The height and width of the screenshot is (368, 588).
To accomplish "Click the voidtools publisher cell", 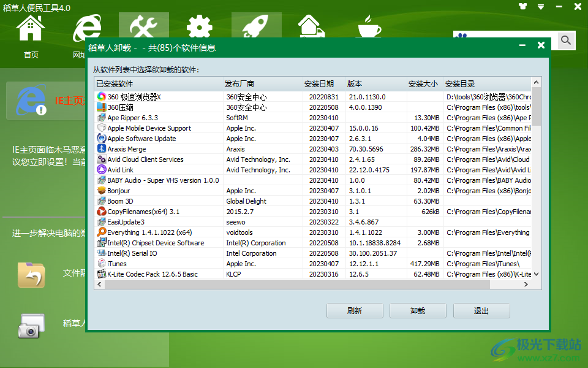I will tap(239, 232).
